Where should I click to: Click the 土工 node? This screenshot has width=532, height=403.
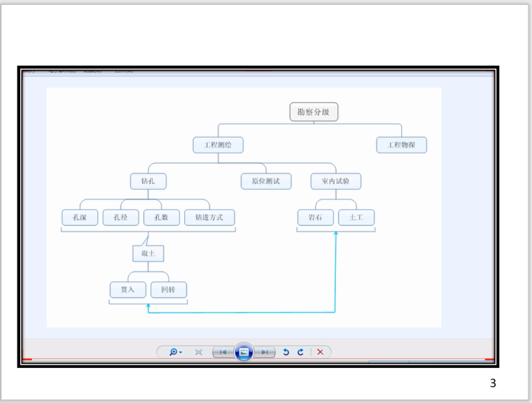tap(356, 218)
